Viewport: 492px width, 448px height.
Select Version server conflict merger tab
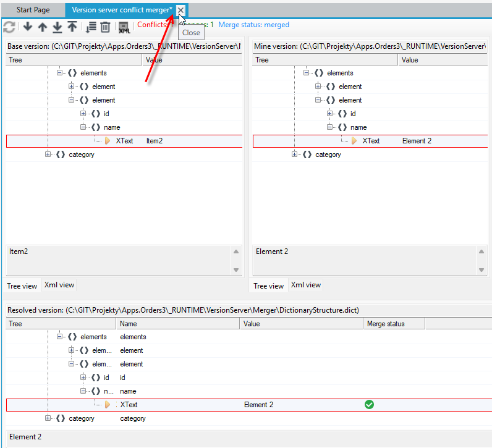tap(122, 10)
